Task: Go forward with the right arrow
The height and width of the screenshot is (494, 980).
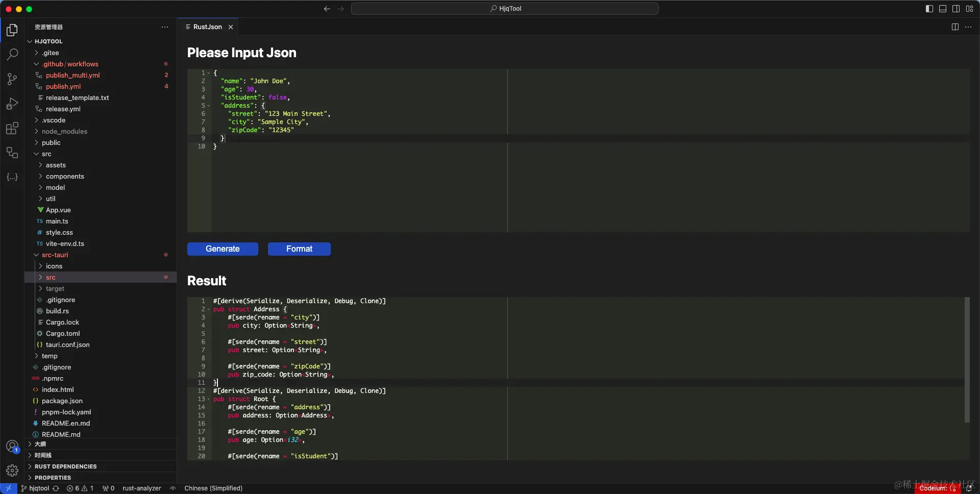Action: click(x=341, y=9)
